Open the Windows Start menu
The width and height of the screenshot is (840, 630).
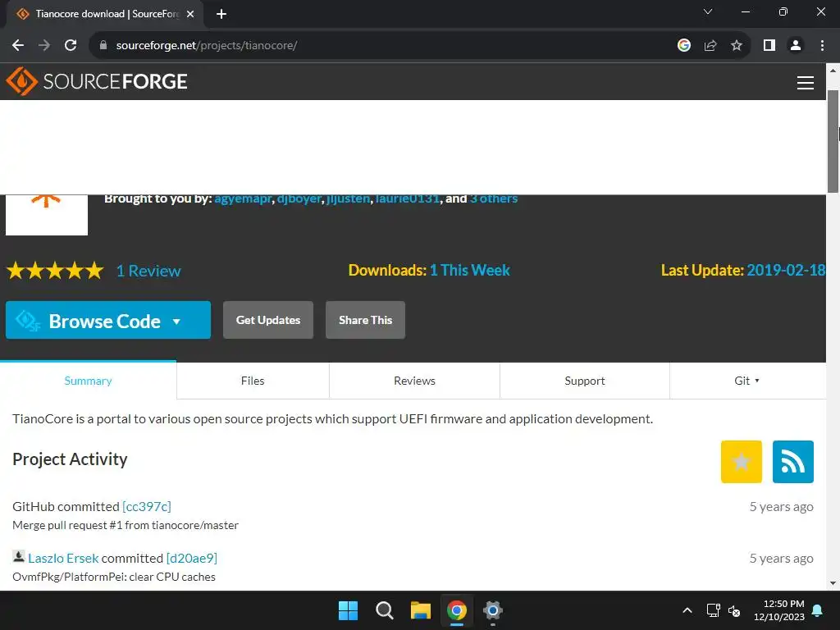pyautogui.click(x=348, y=610)
